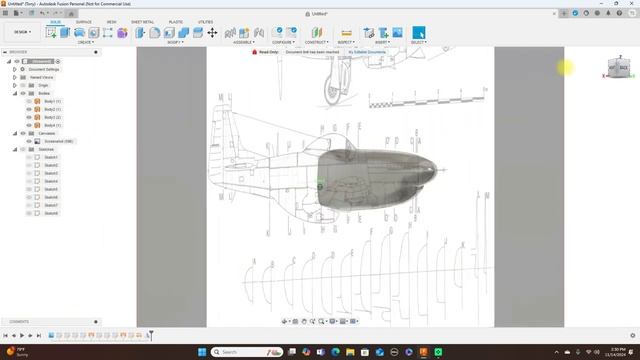Select the Revolve tool icon
Screen dimensions: 640x360
click(x=79, y=33)
